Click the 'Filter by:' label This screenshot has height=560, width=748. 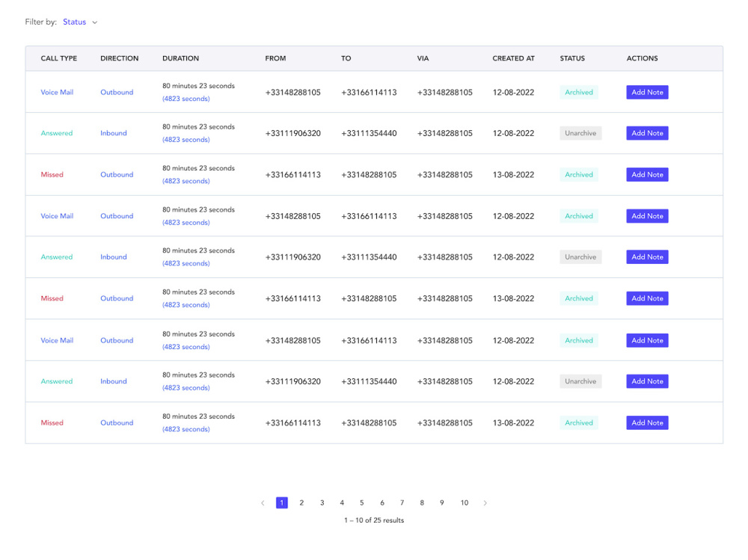pyautogui.click(x=41, y=22)
